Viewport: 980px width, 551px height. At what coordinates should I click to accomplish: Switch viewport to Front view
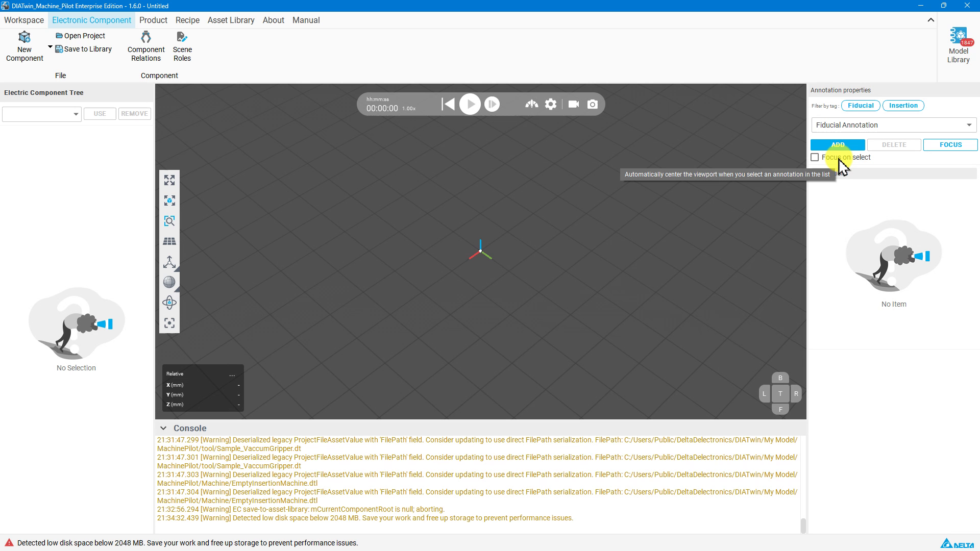tap(780, 409)
